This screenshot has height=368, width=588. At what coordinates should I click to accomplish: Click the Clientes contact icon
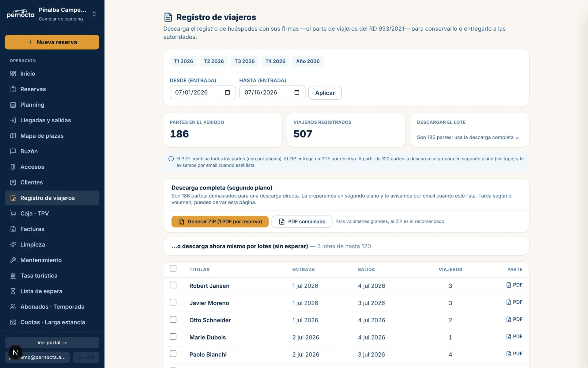click(13, 182)
